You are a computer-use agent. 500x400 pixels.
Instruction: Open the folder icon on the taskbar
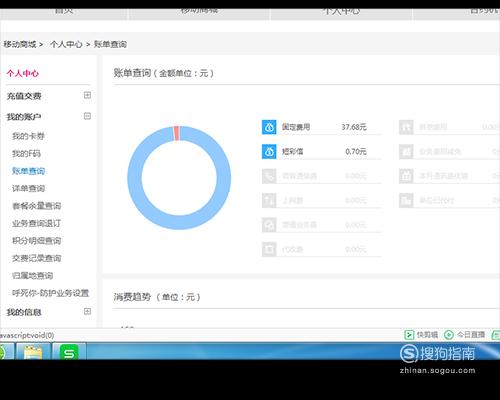33,352
